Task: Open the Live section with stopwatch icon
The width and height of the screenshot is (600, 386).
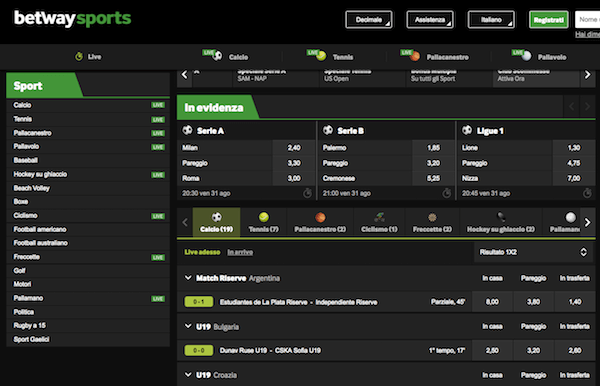Action: click(x=88, y=57)
